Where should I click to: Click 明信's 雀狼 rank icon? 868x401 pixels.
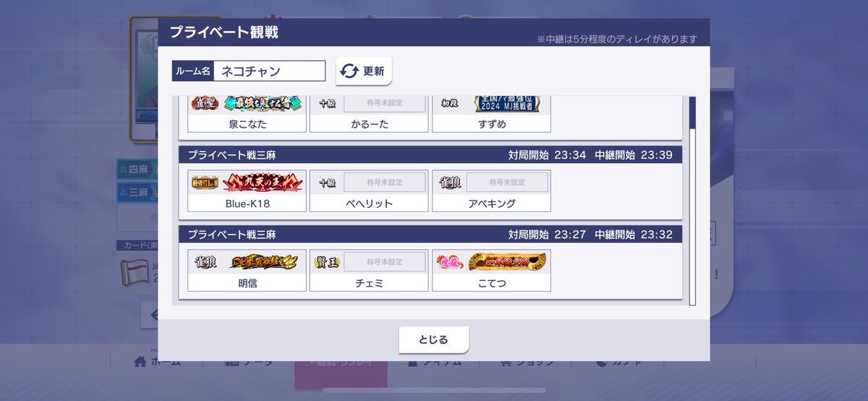coord(205,262)
